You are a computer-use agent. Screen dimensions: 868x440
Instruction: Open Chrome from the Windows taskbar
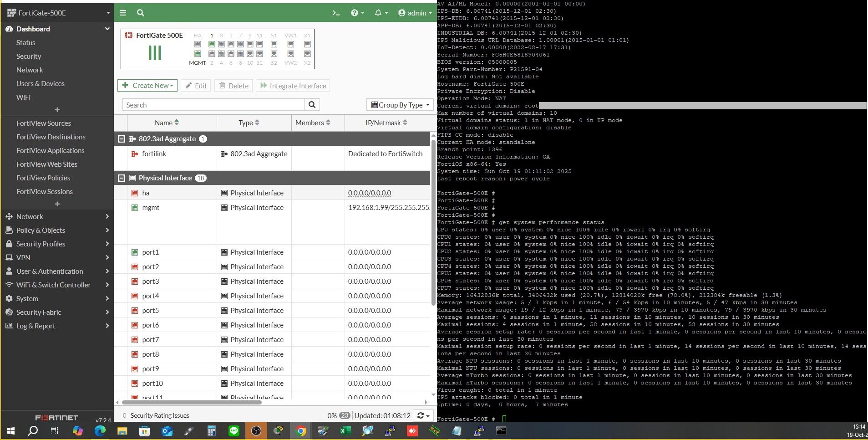coord(301,431)
